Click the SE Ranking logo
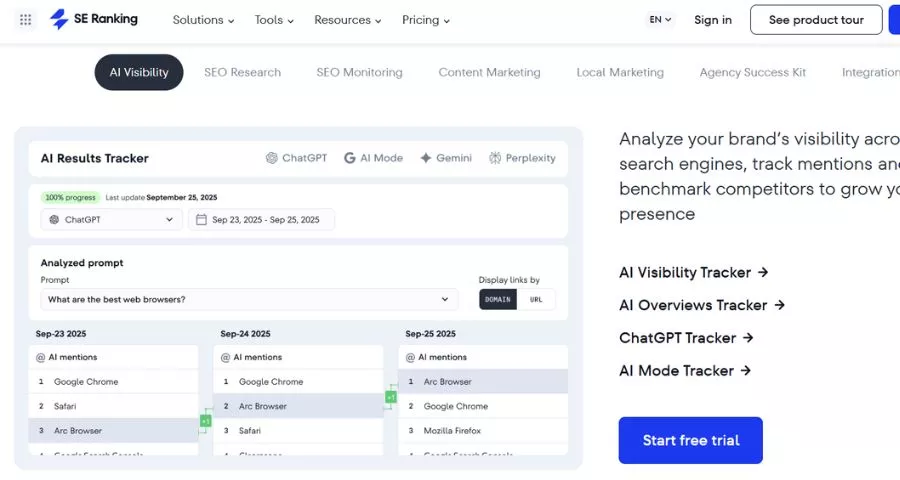Image resolution: width=900 pixels, height=480 pixels. [94, 20]
